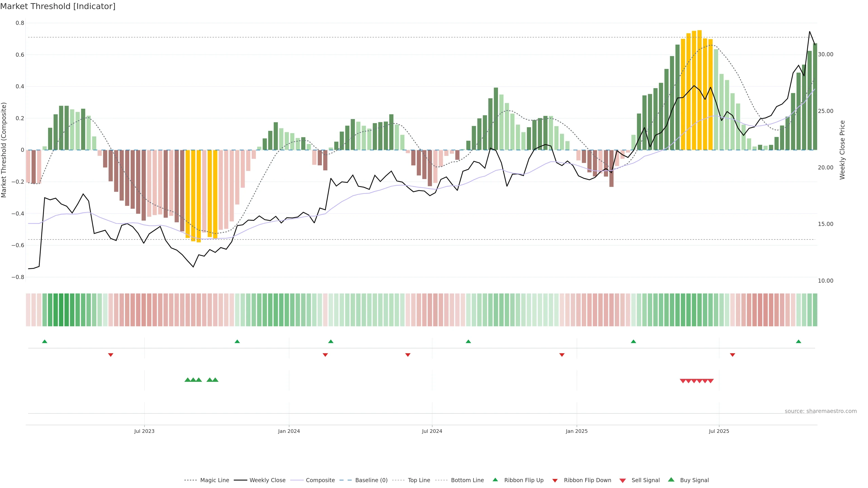Click last ribbon flip down marker
868x488 pixels.
733,355
